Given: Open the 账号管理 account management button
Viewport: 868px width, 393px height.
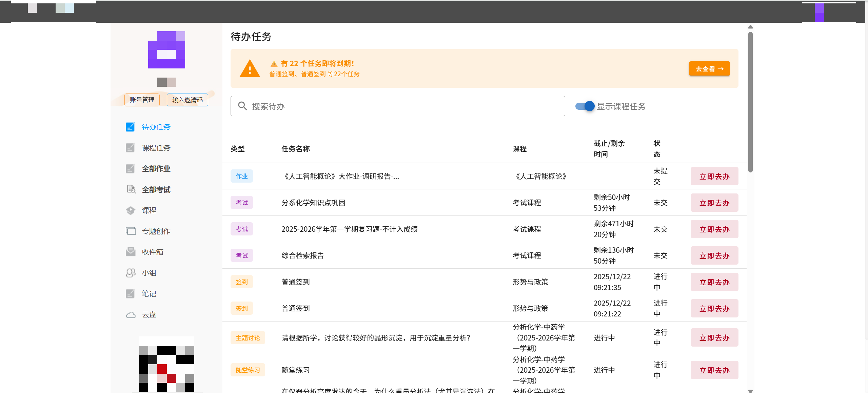Looking at the screenshot, I should click(x=142, y=100).
